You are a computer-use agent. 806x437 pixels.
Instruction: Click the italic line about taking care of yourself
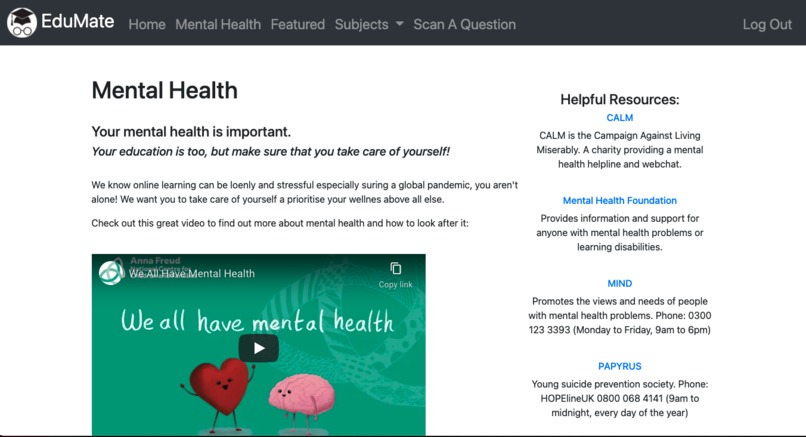click(271, 152)
